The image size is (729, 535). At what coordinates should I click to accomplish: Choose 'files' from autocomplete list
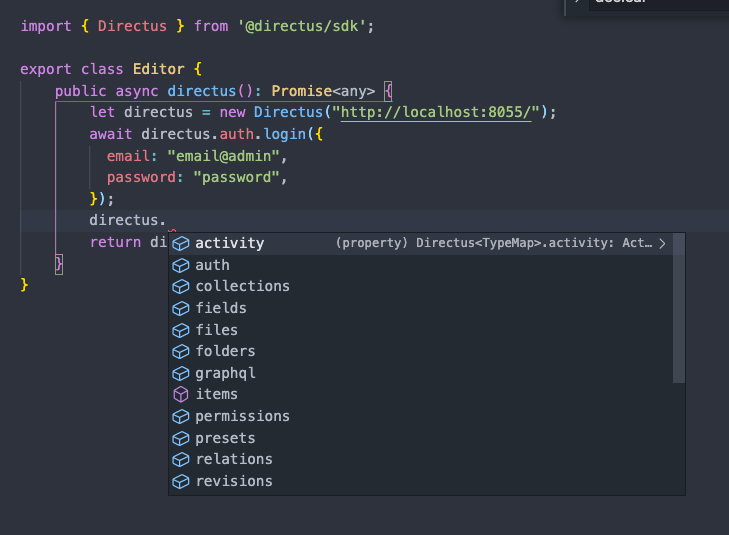421,330
